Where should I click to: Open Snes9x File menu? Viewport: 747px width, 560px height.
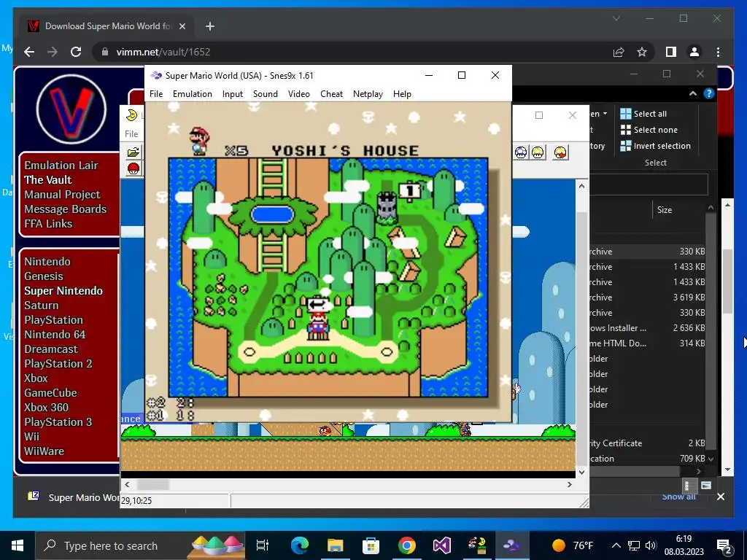[x=156, y=94]
